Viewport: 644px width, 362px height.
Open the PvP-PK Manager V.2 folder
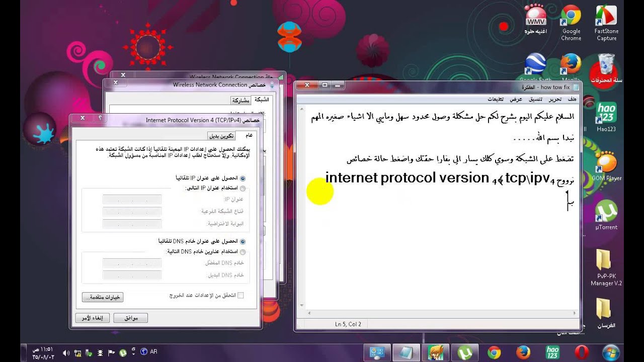[606, 267]
